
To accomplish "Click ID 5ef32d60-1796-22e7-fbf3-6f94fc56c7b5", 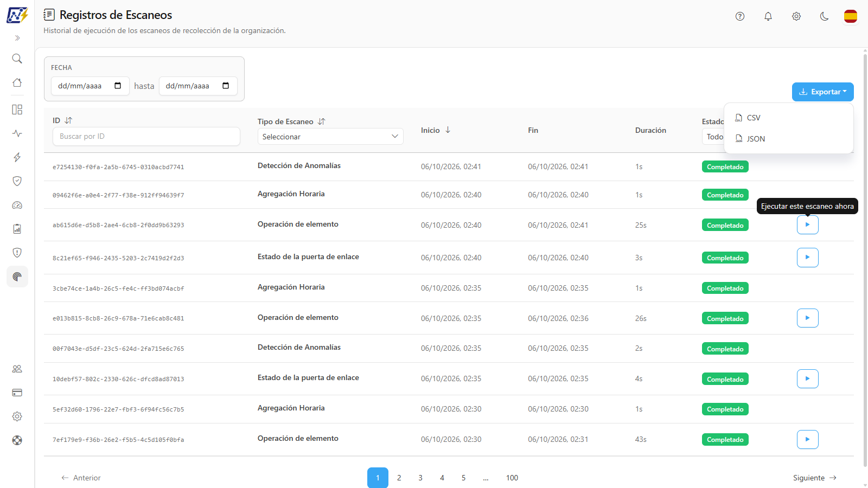I will [118, 409].
